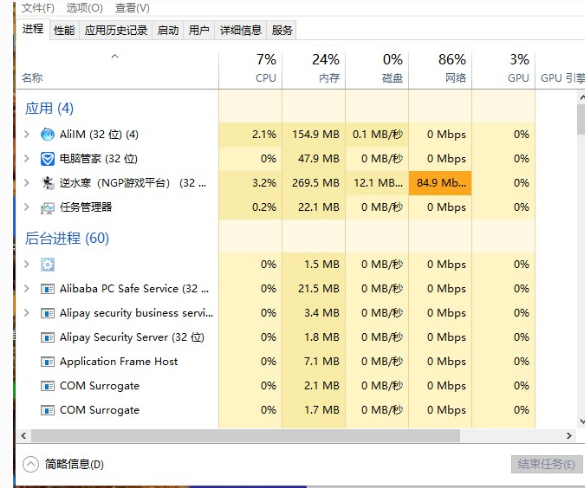Select 47.9 MB memory value

pyautogui.click(x=319, y=159)
